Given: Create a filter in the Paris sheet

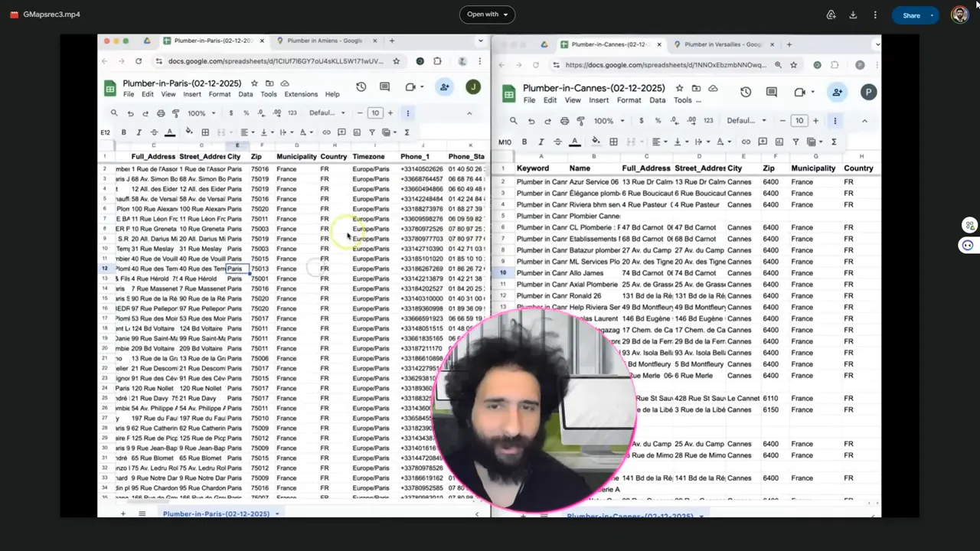Looking at the screenshot, I should (x=372, y=132).
